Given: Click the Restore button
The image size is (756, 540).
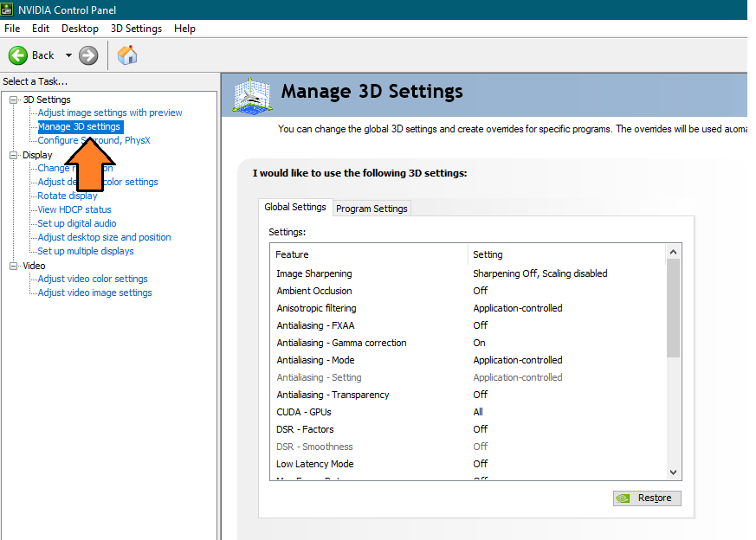Looking at the screenshot, I should (647, 498).
